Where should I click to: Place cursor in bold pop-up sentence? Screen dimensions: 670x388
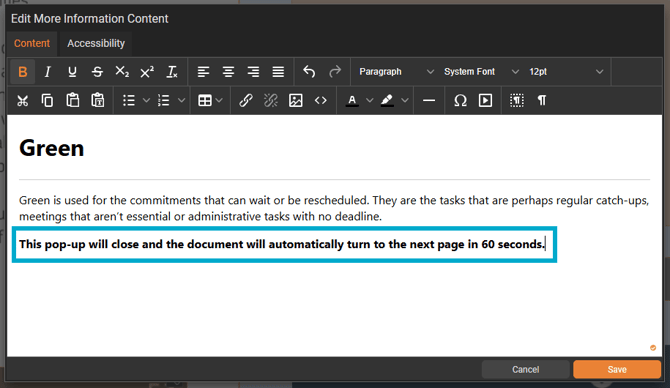pyautogui.click(x=282, y=244)
